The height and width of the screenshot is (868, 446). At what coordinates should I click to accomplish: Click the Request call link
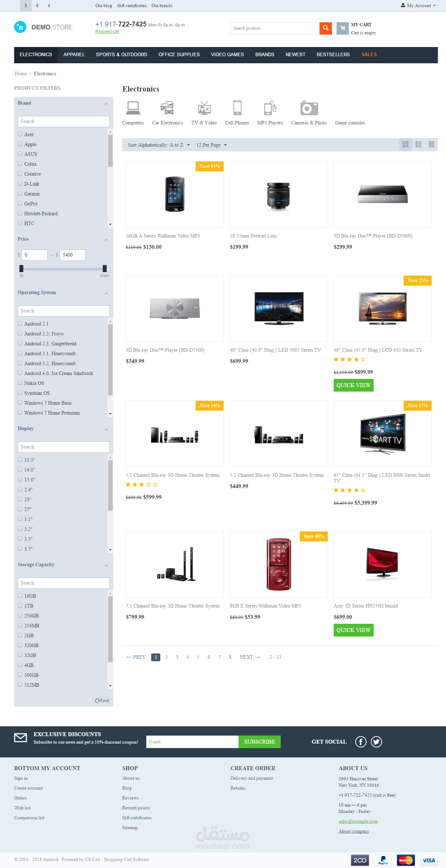pyautogui.click(x=107, y=31)
